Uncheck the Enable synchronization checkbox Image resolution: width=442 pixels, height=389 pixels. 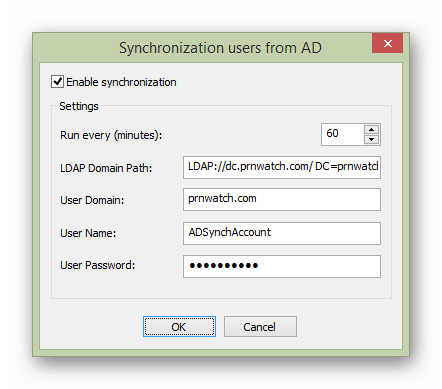[57, 82]
